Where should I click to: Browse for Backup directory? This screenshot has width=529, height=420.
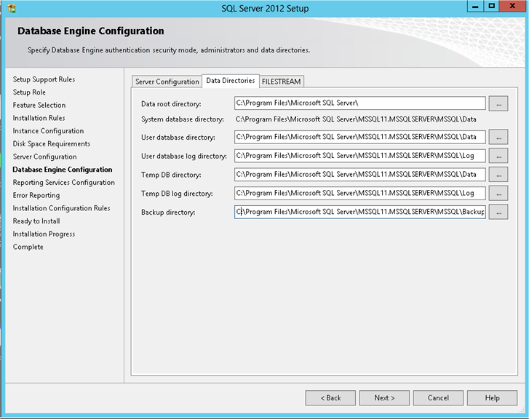(x=498, y=212)
